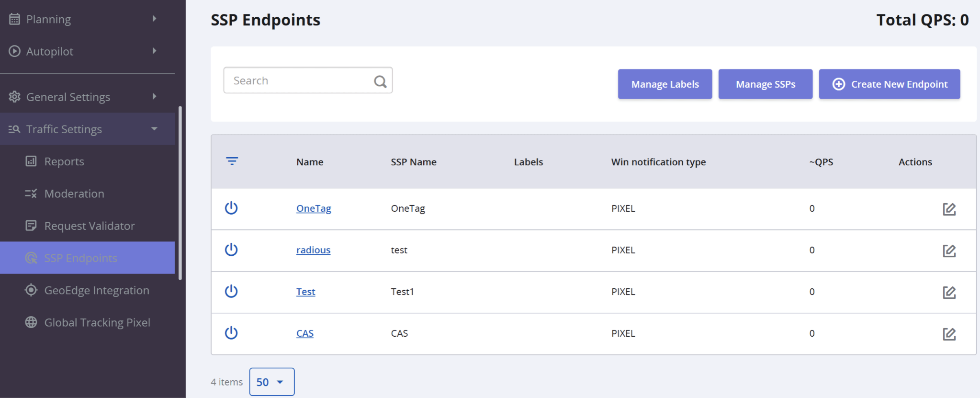Expand the General Settings arrow

tap(154, 96)
